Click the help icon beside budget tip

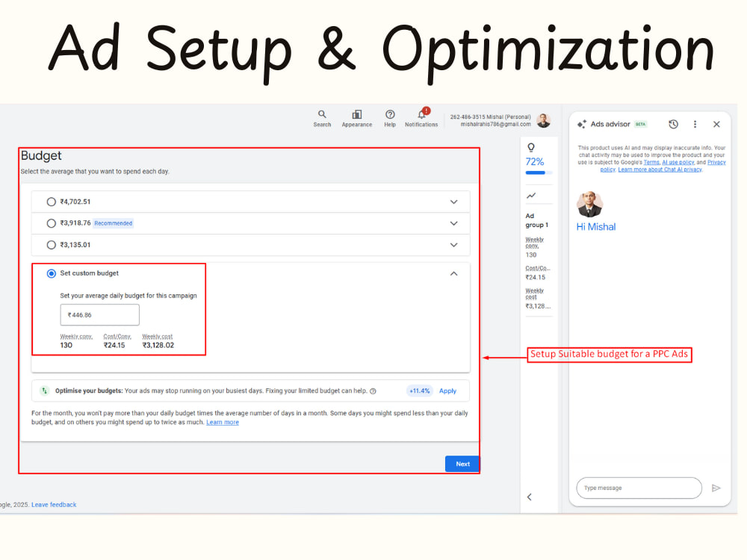(x=373, y=391)
